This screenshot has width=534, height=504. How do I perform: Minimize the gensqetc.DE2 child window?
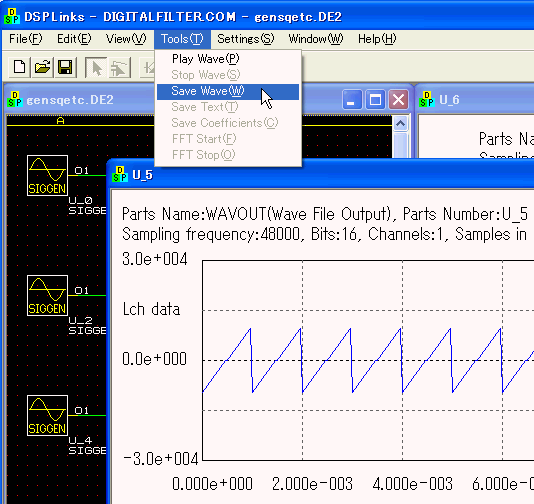click(352, 100)
